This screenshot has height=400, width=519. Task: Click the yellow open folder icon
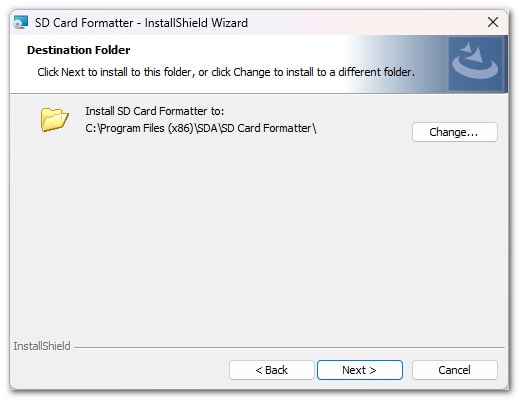[54, 119]
